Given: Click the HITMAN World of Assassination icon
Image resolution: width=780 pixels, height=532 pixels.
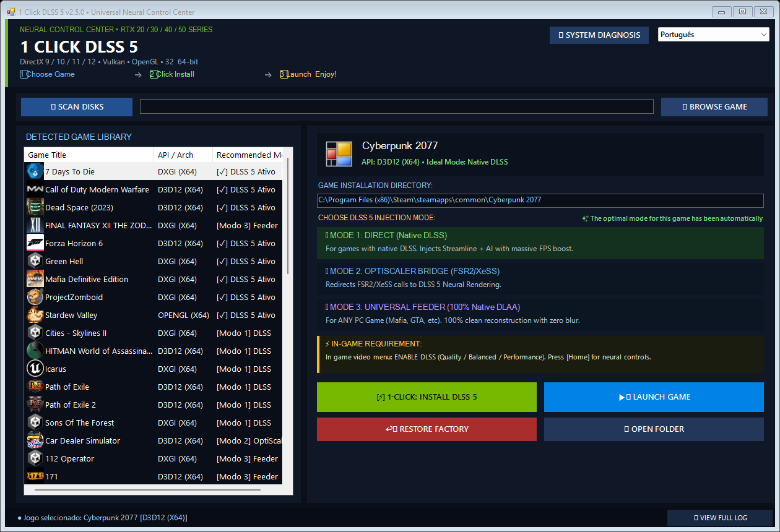Looking at the screenshot, I should [x=35, y=351].
